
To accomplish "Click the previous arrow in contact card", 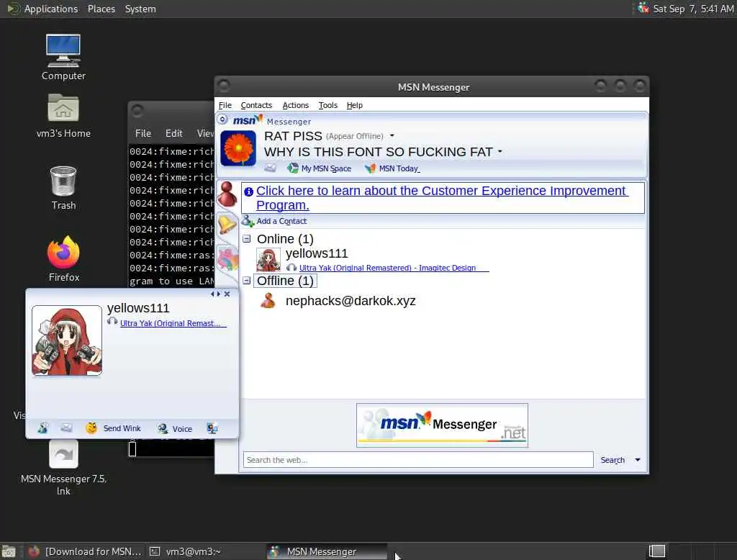I will (212, 294).
